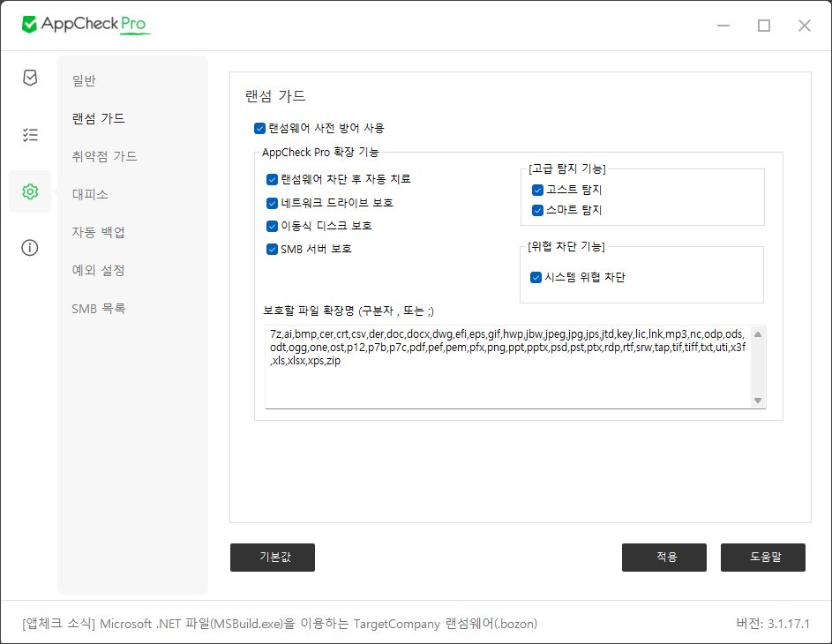Uncheck SMB 서버 보호 option
Viewport: 832px width, 644px height.
coord(272,249)
